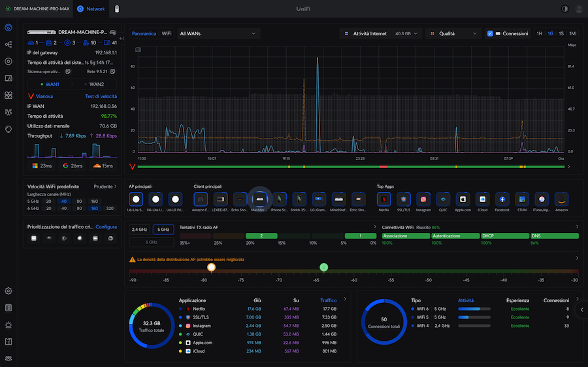The height and width of the screenshot is (367, 588).
Task: Switch to Panoramica tab
Action: (x=144, y=33)
